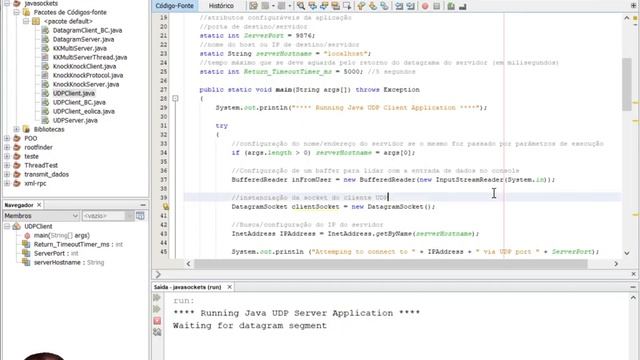Viewport: 640px width, 360px height.
Task: Click the editor vertical scrollbar thumb
Action: [x=627, y=84]
